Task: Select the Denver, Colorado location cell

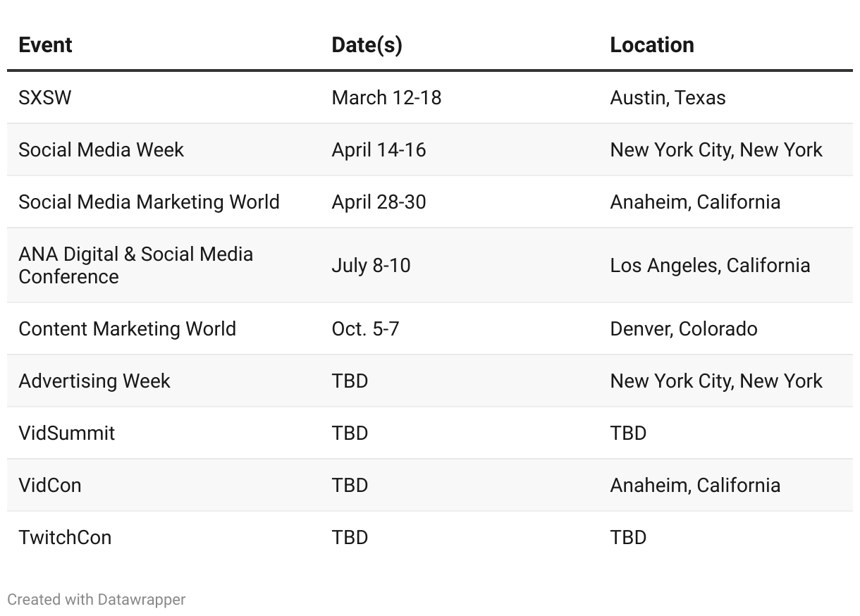Action: [x=684, y=328]
